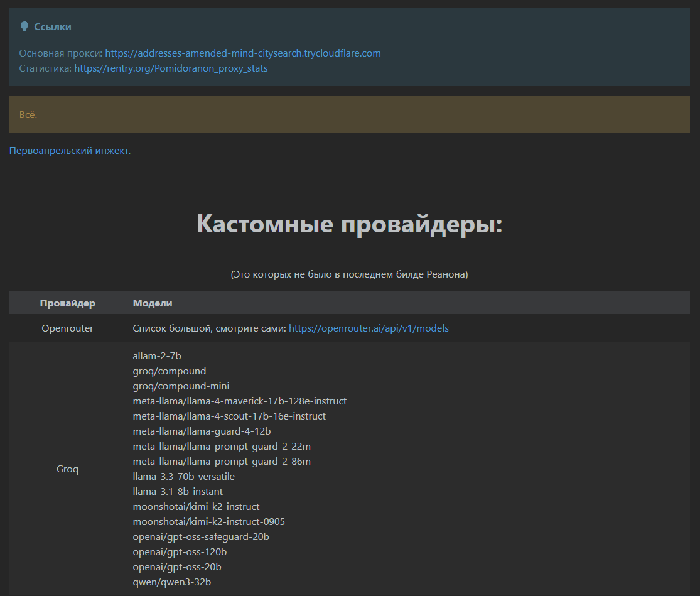This screenshot has height=596, width=700.
Task: Click the moonshotai/kimi-k2-instruct entry
Action: click(196, 507)
